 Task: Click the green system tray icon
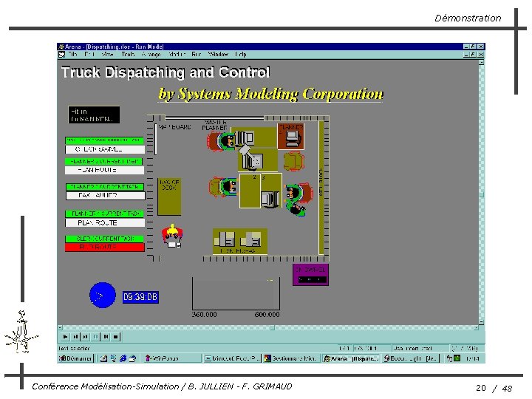457,358
